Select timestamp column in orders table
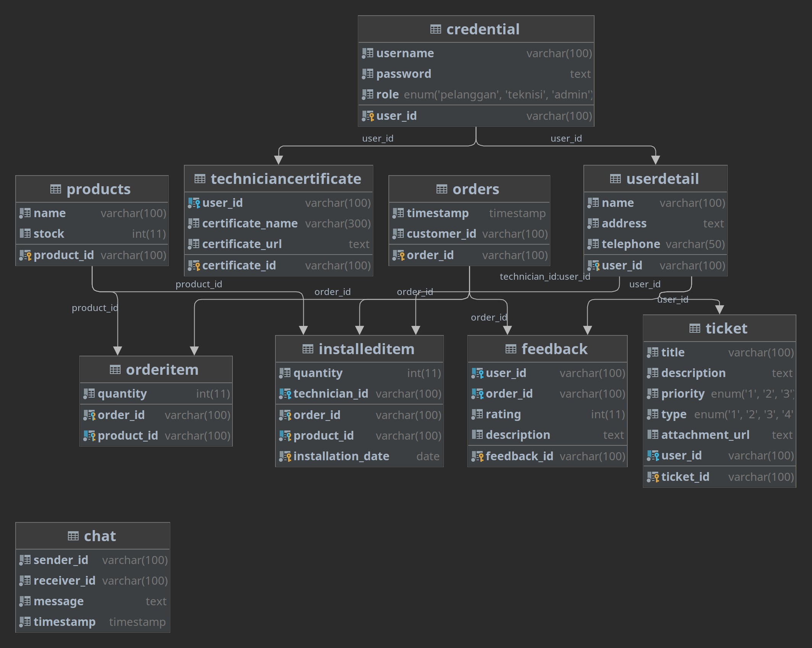Viewport: 812px width, 648px height. point(469,213)
